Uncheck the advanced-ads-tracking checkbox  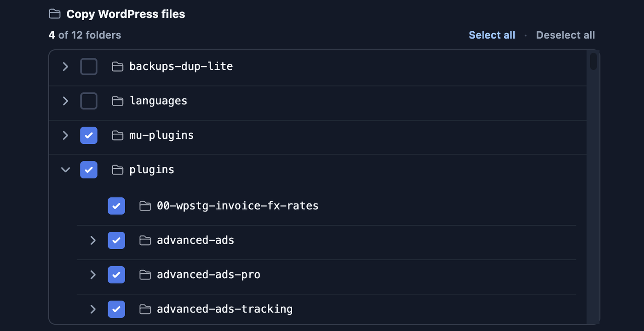pos(116,309)
